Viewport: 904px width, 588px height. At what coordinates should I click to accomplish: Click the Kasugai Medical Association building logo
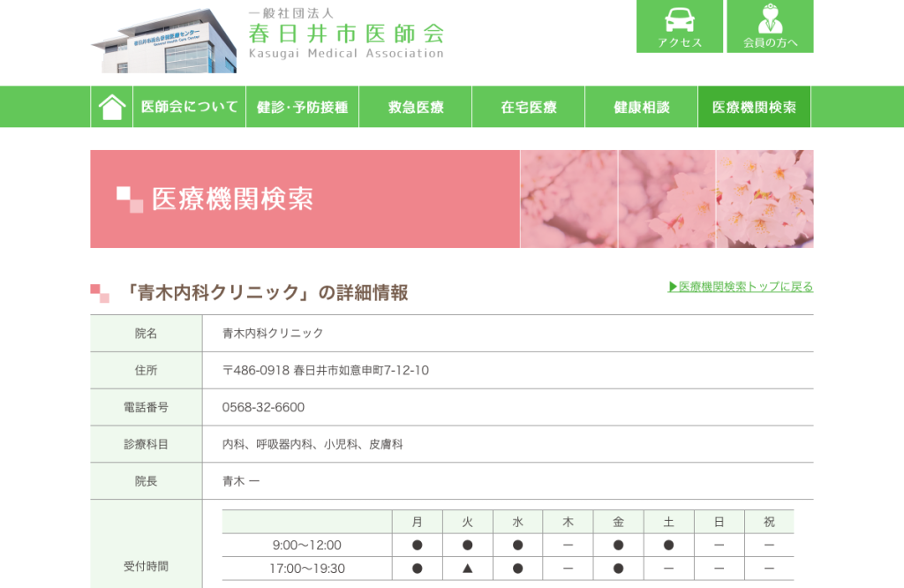(x=163, y=41)
